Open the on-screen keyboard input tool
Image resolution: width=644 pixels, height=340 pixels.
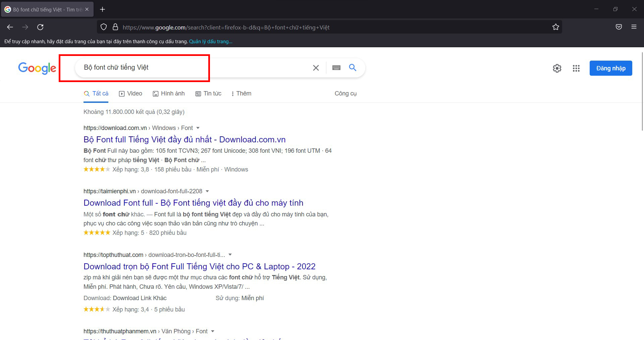tap(336, 68)
